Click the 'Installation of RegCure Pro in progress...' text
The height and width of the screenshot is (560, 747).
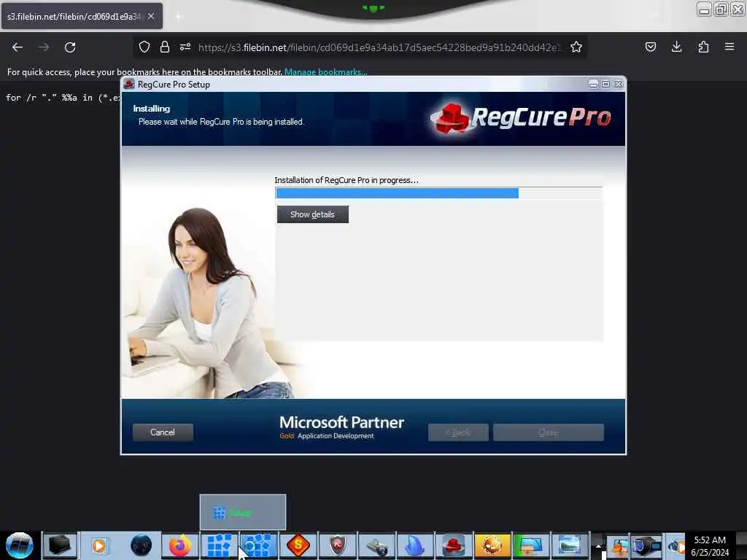click(x=347, y=180)
